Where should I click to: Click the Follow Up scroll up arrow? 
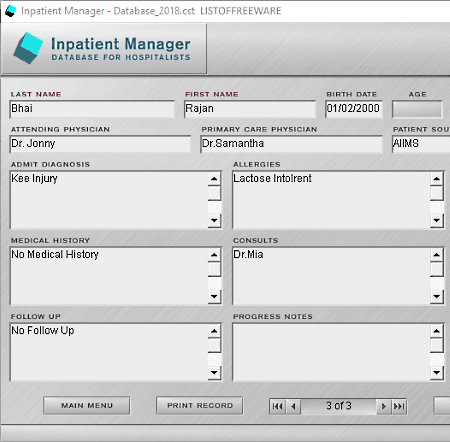click(214, 331)
